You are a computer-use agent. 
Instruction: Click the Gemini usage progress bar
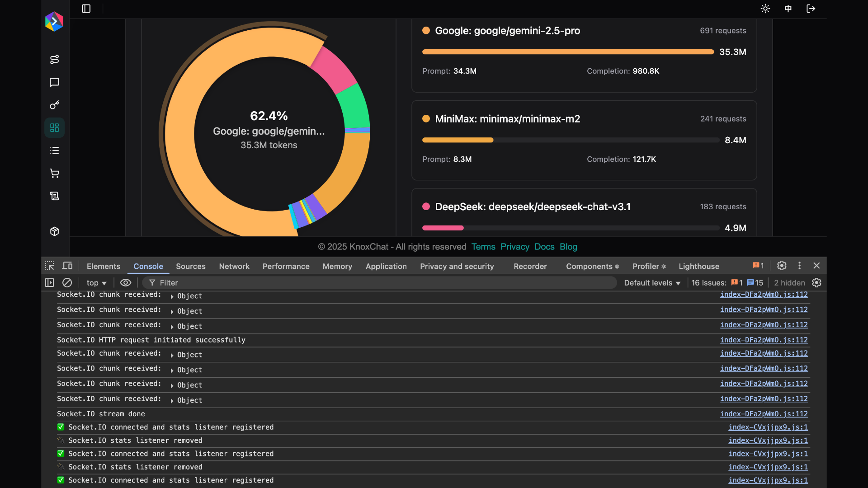pyautogui.click(x=567, y=52)
